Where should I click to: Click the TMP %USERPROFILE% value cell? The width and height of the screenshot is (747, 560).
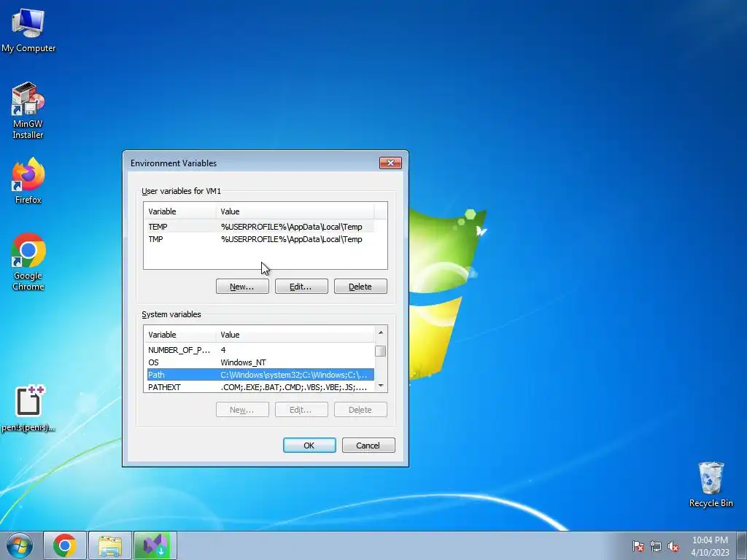tap(291, 239)
